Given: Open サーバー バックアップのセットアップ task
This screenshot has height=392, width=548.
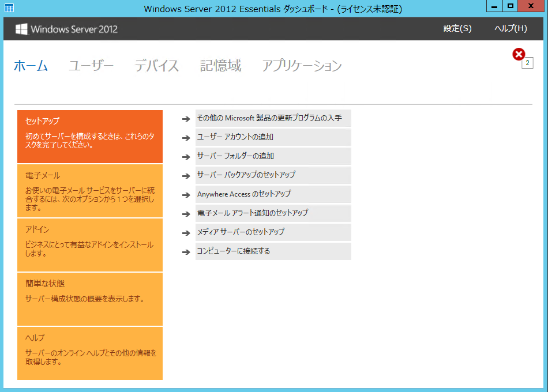Looking at the screenshot, I should click(x=273, y=175).
